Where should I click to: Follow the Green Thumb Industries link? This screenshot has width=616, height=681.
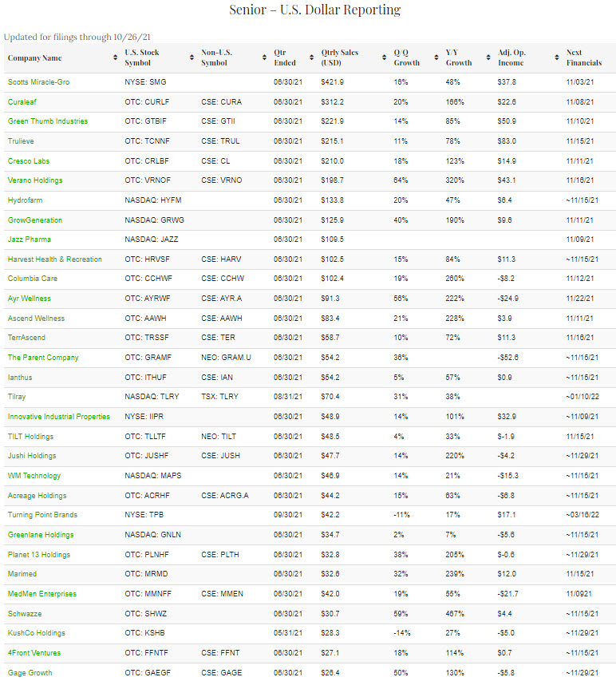point(48,121)
